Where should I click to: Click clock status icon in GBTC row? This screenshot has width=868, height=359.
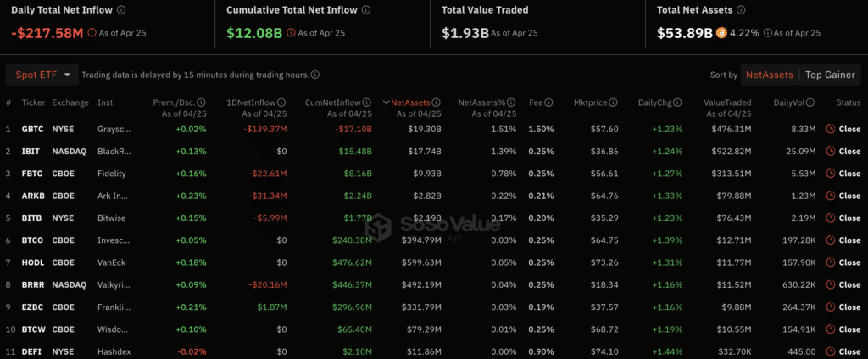[831, 129]
